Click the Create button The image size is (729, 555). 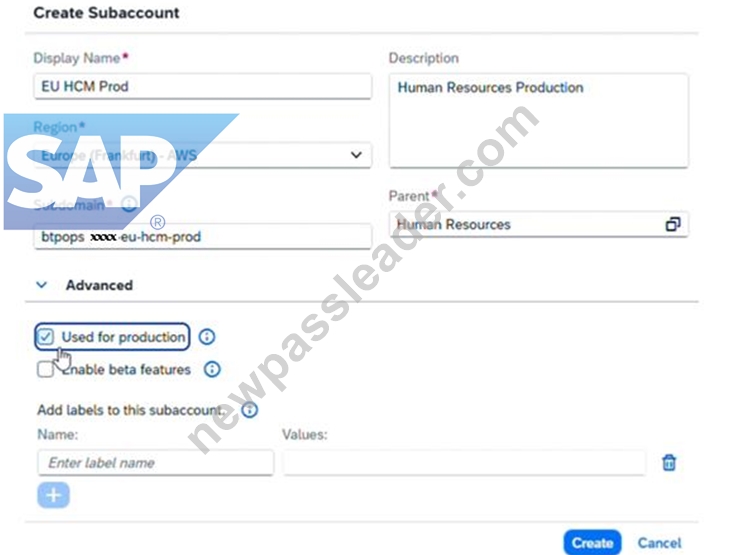(x=592, y=542)
